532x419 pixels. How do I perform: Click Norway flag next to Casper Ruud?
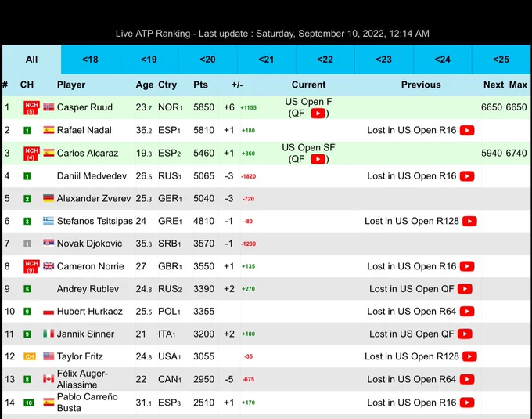(49, 107)
